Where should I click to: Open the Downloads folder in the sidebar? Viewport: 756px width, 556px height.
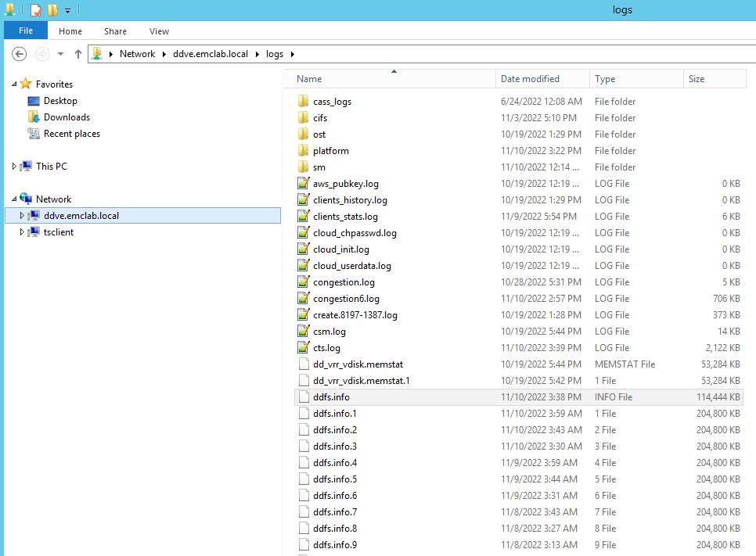tap(65, 117)
